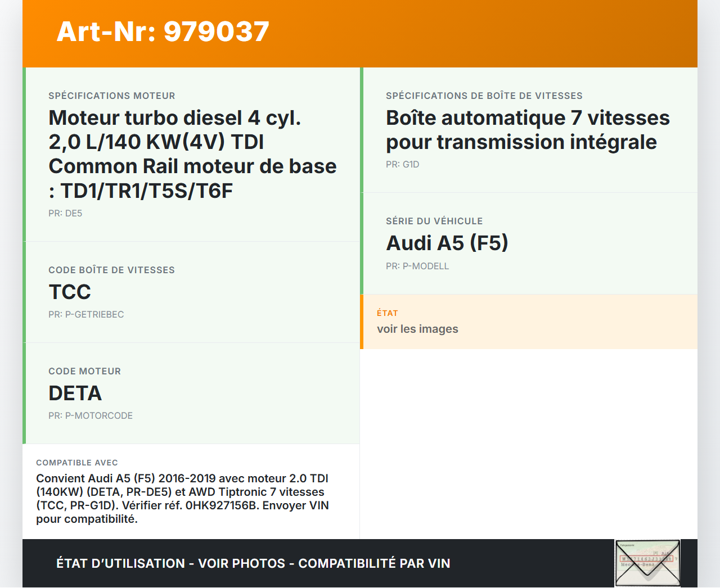This screenshot has height=588, width=720.
Task: Click the gearbox code TCC value
Action: (x=70, y=292)
